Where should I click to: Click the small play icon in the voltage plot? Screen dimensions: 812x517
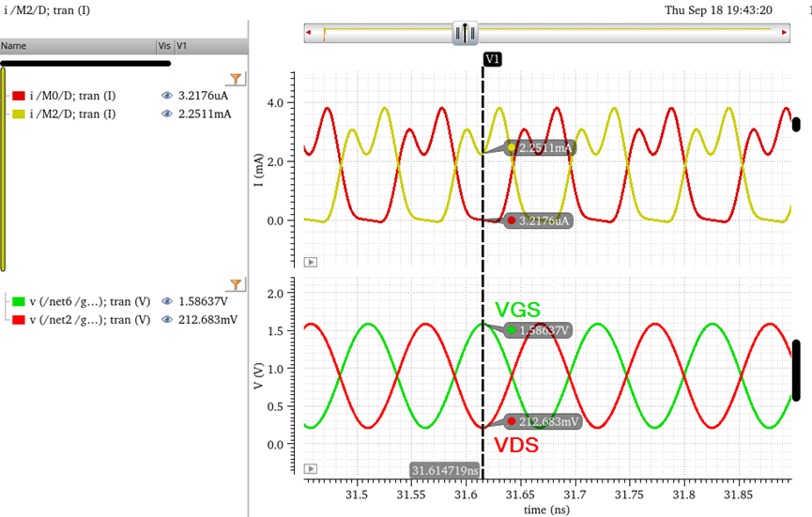[x=311, y=468]
